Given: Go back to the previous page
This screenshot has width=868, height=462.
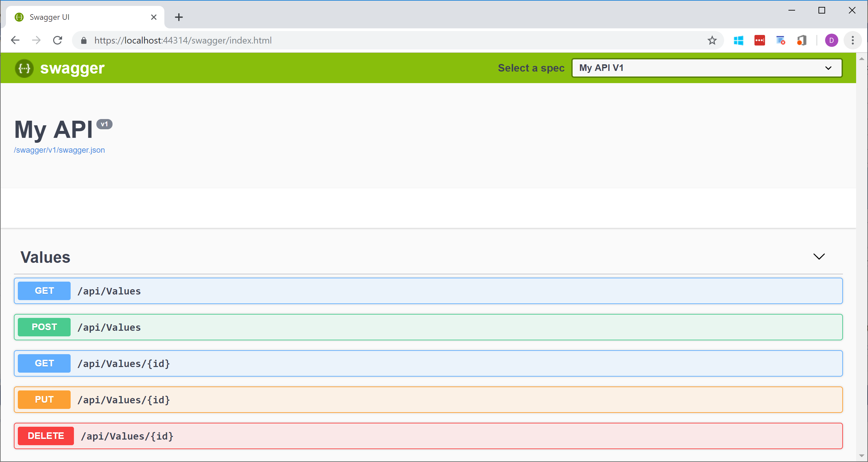Looking at the screenshot, I should (x=15, y=41).
